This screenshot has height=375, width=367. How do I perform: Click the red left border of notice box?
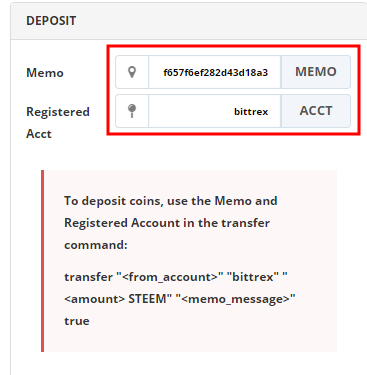coord(42,261)
